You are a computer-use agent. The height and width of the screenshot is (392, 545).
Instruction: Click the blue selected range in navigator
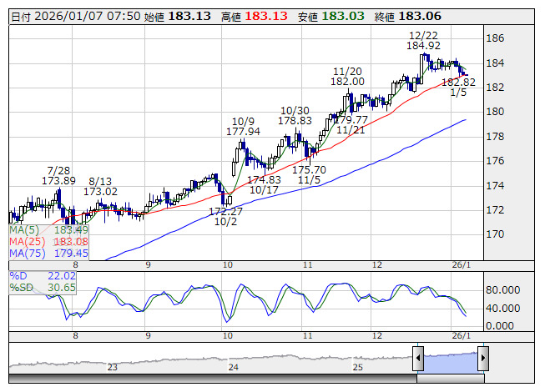point(450,359)
